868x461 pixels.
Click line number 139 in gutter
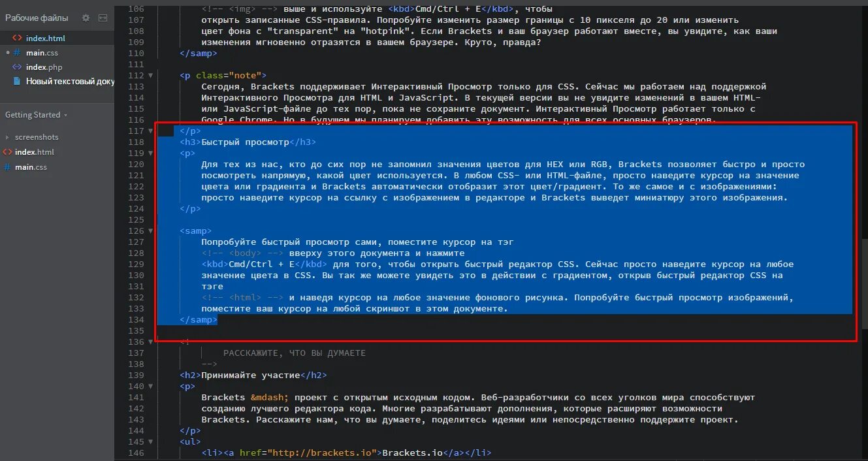pyautogui.click(x=135, y=375)
